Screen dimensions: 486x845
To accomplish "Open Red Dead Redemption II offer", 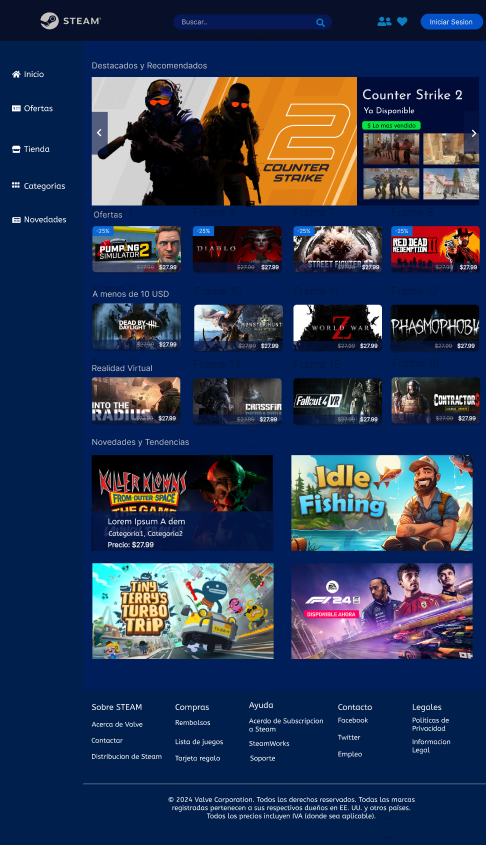I will (x=435, y=249).
